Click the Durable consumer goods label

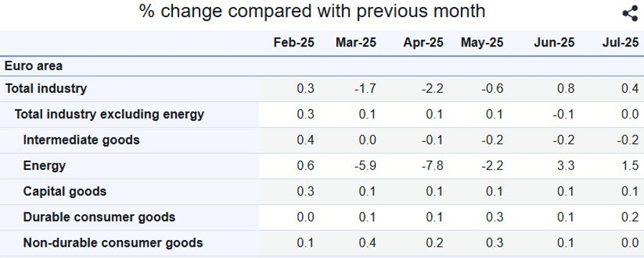click(x=99, y=217)
